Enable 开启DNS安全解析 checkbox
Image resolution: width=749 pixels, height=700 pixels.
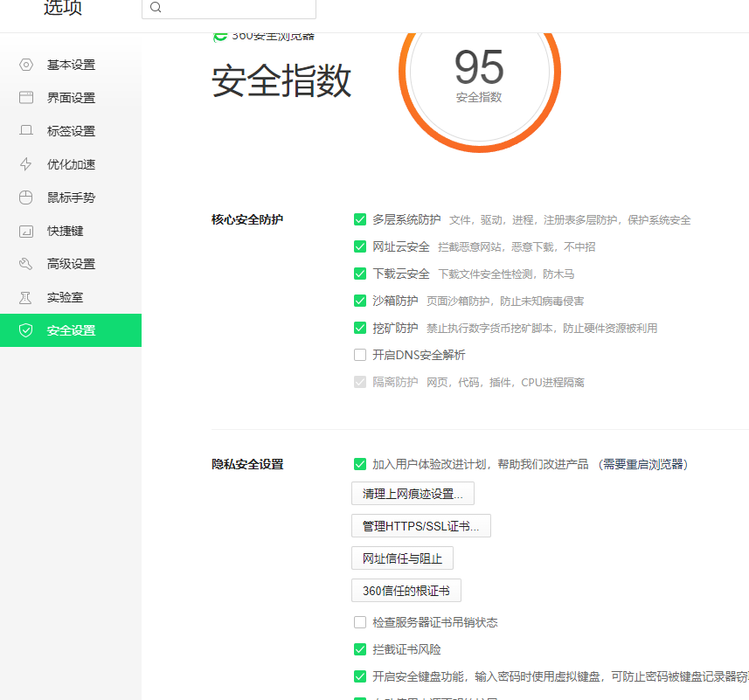tap(360, 355)
